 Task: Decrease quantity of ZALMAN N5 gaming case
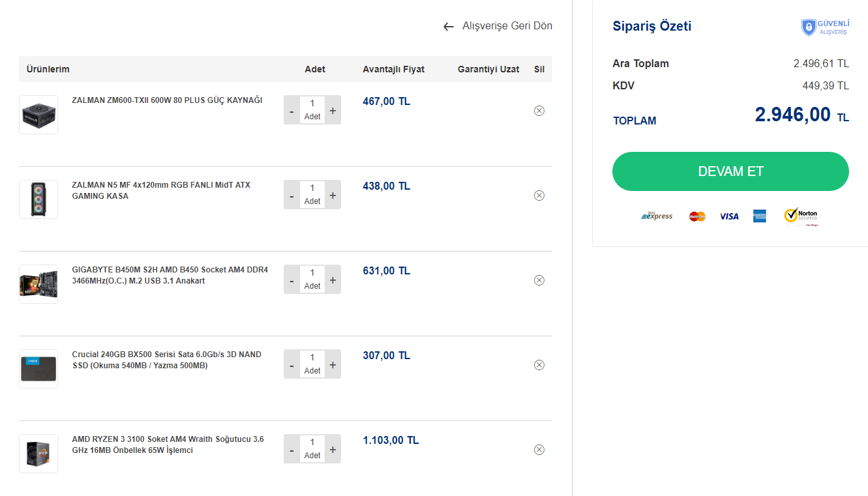pos(292,196)
